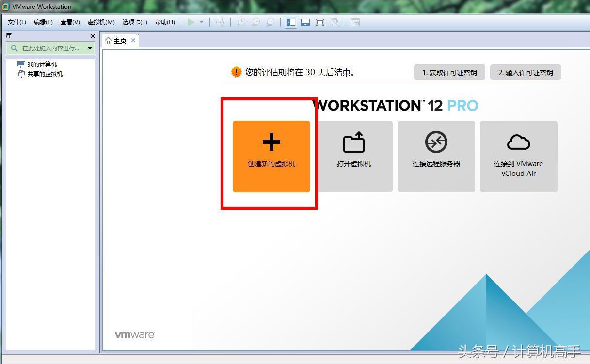The height and width of the screenshot is (364, 590).
Task: Expand the power options dropdown arrow
Action: point(201,22)
